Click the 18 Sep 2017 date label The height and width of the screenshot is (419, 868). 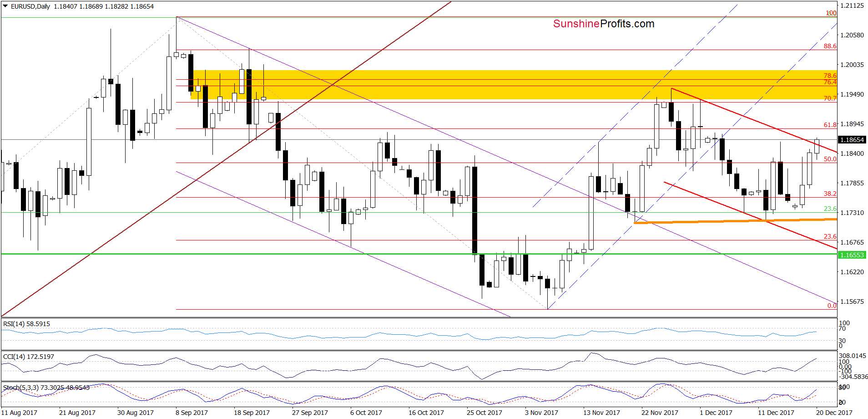252,413
